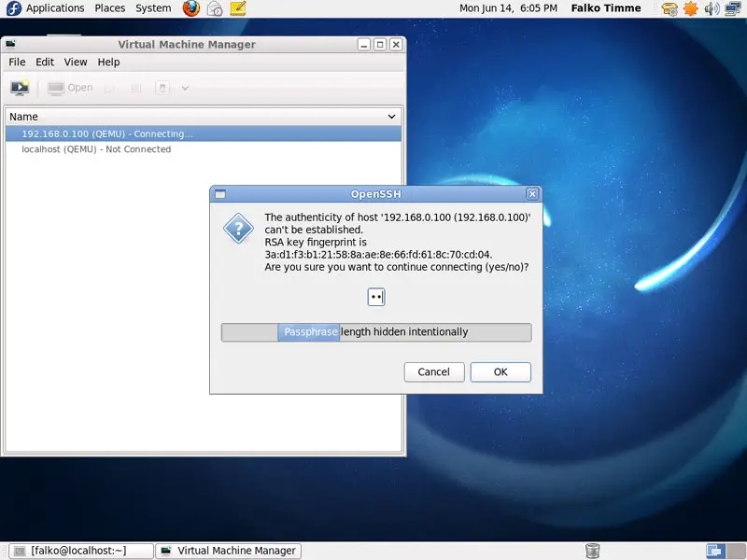The width and height of the screenshot is (747, 560).
Task: Focus the yes/no answer input field
Action: click(376, 297)
